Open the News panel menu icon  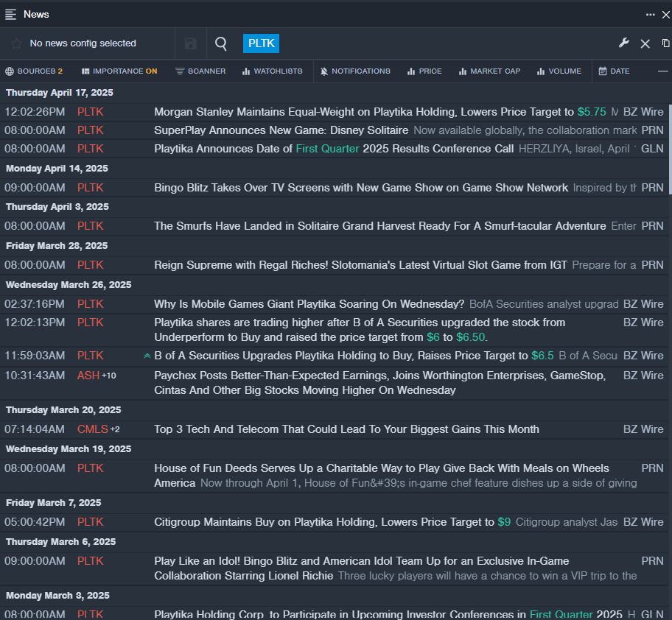tap(10, 15)
